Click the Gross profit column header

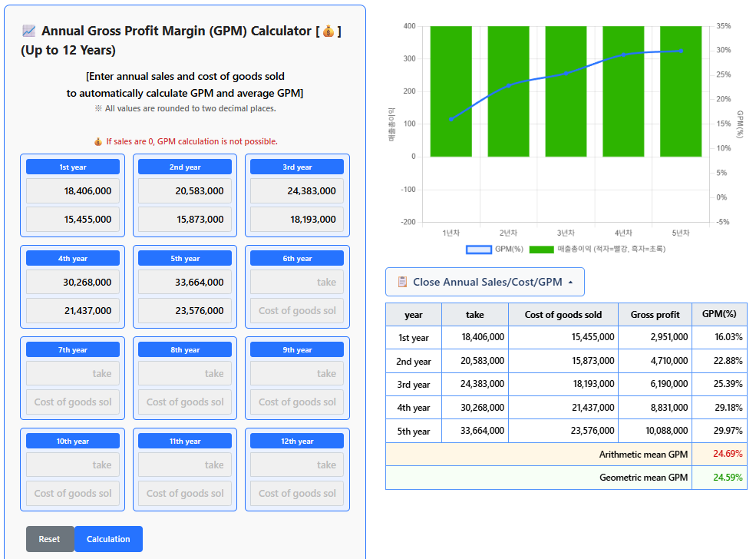tap(655, 315)
